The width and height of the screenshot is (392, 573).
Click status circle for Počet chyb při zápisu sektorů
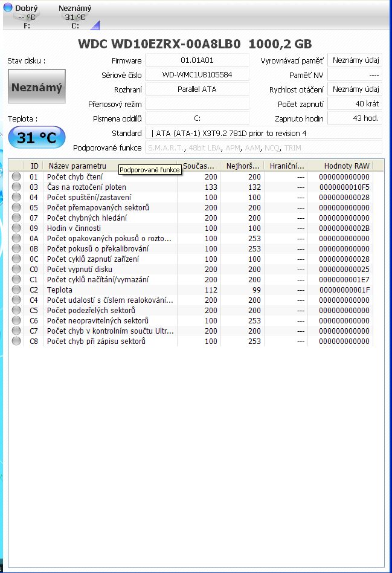pos(16,341)
